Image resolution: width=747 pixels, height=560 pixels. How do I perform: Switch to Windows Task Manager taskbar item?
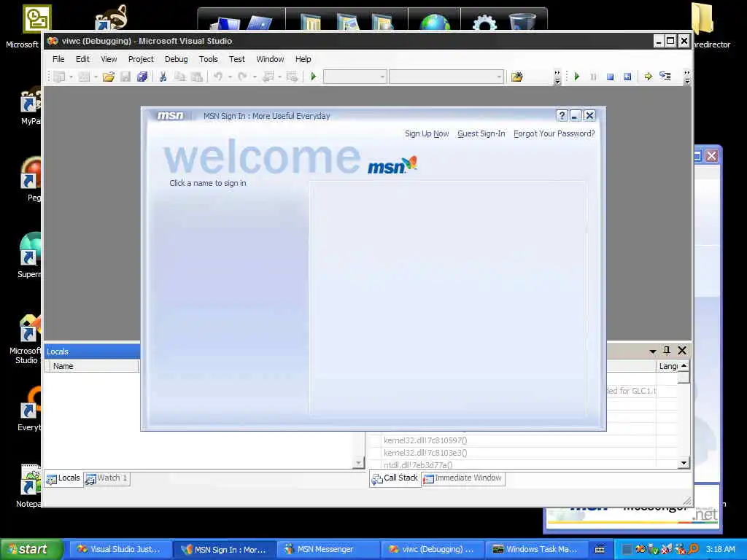pyautogui.click(x=535, y=550)
